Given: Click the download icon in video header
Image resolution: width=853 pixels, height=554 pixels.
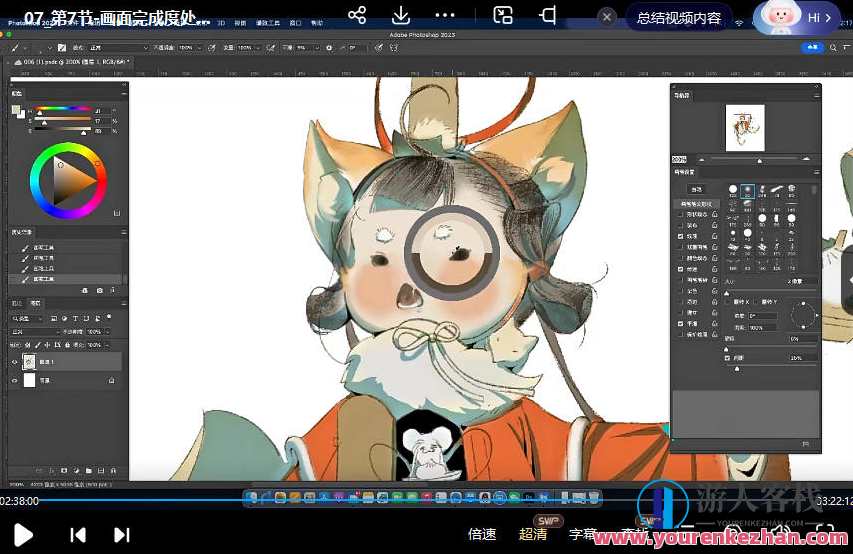Looking at the screenshot, I should (x=400, y=15).
